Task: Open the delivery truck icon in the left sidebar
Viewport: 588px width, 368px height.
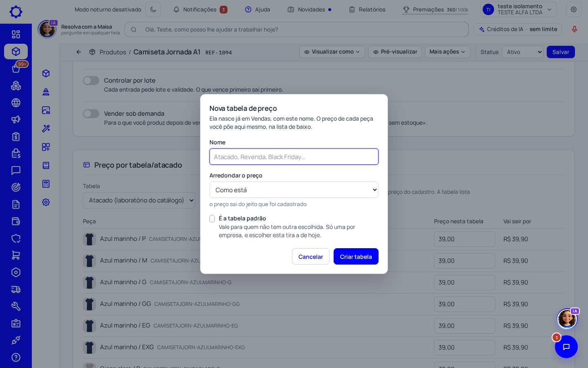Action: (16, 289)
